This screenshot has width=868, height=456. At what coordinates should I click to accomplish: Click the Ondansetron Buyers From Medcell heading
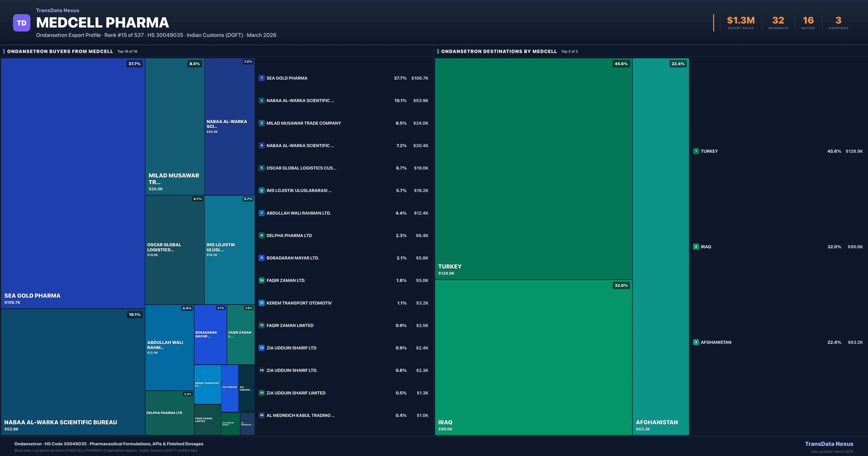(60, 51)
